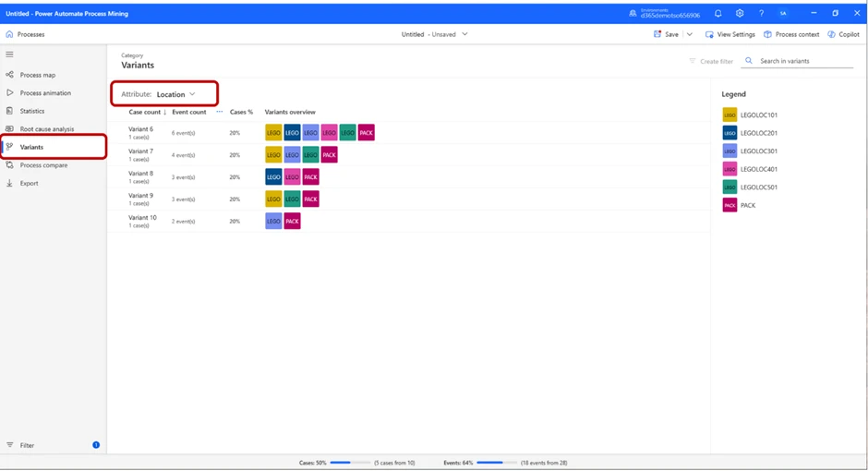Screen dimensions: 868x471
Task: Click '6 event(s)' in Variant 6 row
Action: pyautogui.click(x=183, y=133)
